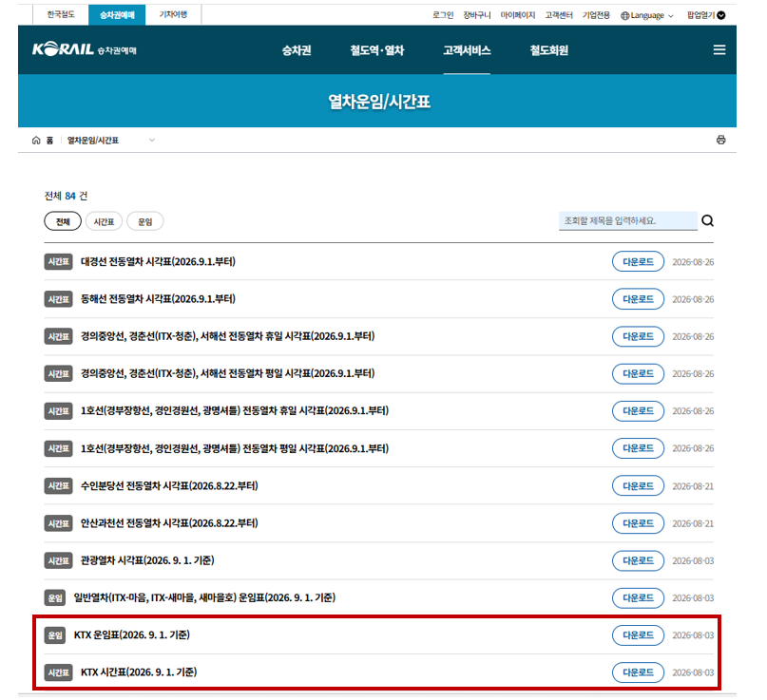
Task: Open 수인분당선 전동열차 시각표 title
Action: click(x=169, y=486)
